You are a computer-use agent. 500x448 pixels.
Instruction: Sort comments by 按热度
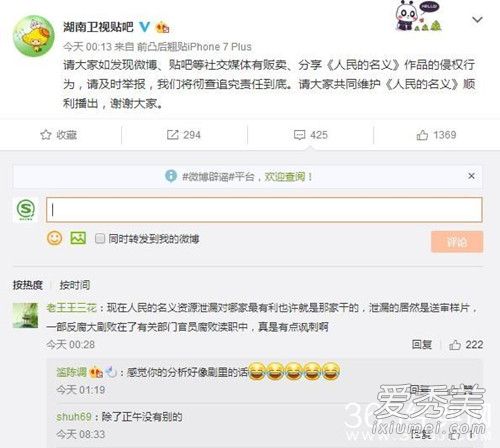pyautogui.click(x=28, y=285)
